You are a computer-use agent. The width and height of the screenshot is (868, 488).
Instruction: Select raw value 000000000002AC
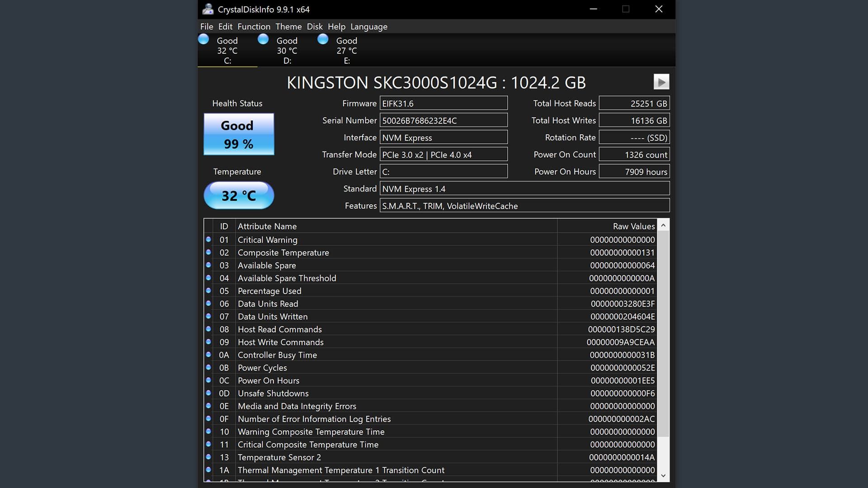(622, 419)
